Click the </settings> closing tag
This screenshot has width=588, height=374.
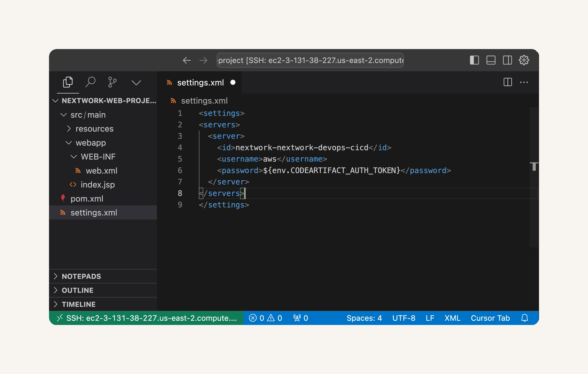point(224,205)
